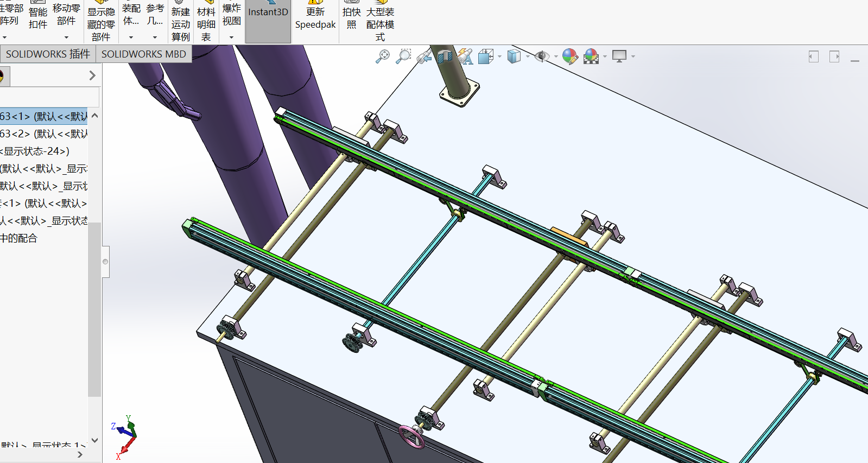
Task: Click the Display Style cube icon
Action: tap(514, 56)
